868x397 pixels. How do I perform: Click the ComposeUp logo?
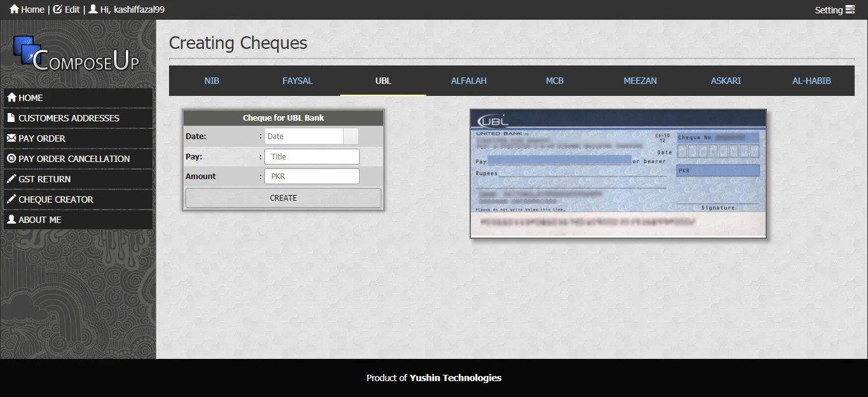click(x=77, y=54)
